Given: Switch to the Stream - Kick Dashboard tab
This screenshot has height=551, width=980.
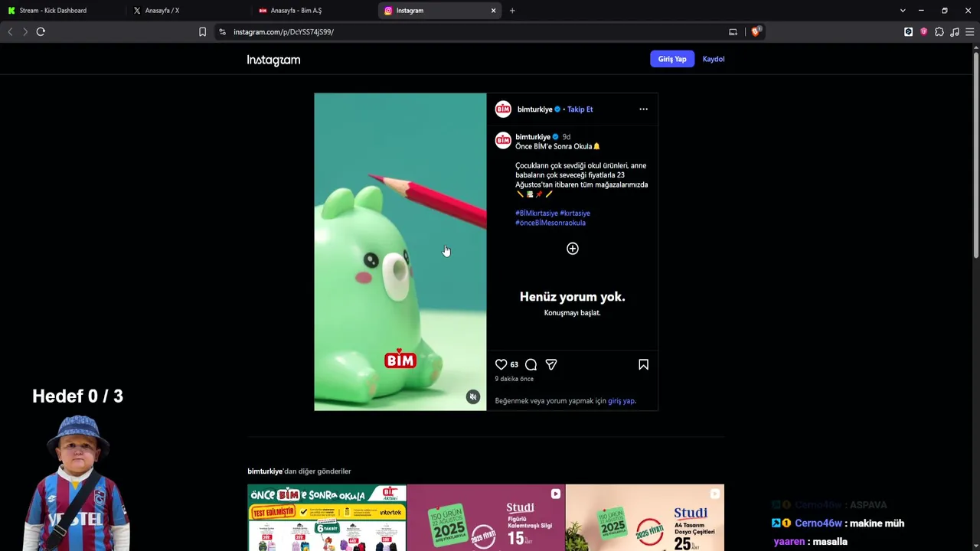Looking at the screenshot, I should (63, 11).
